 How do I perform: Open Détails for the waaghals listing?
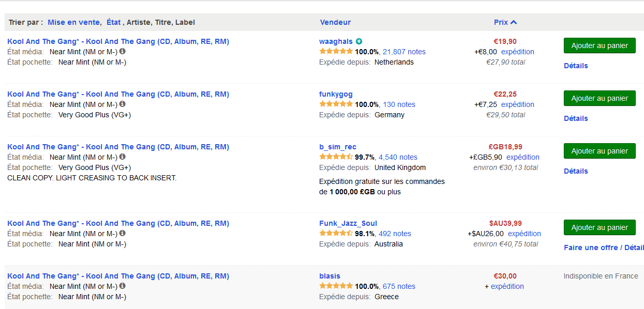pyautogui.click(x=576, y=66)
